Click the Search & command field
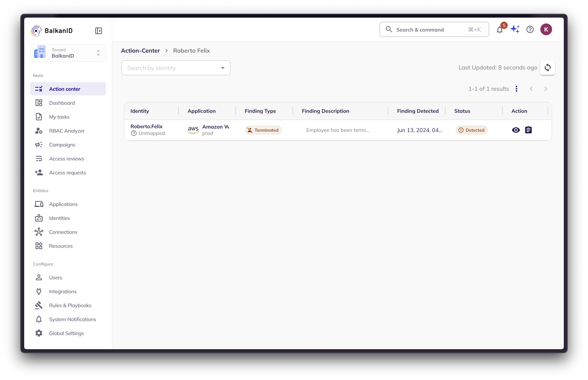588x380 pixels. (434, 30)
